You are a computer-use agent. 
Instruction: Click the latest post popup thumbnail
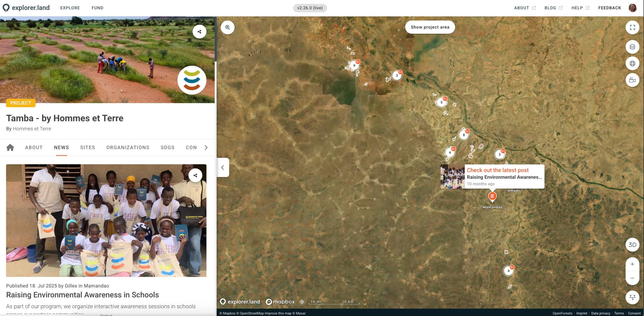[453, 177]
